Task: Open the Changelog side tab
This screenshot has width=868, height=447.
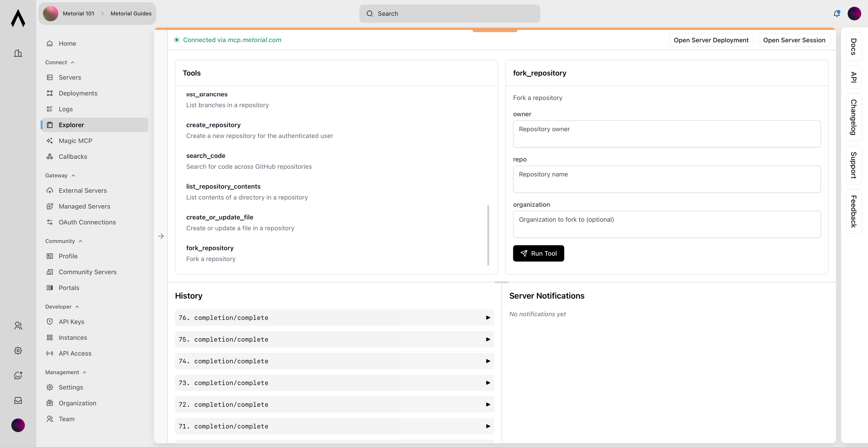Action: (x=854, y=117)
